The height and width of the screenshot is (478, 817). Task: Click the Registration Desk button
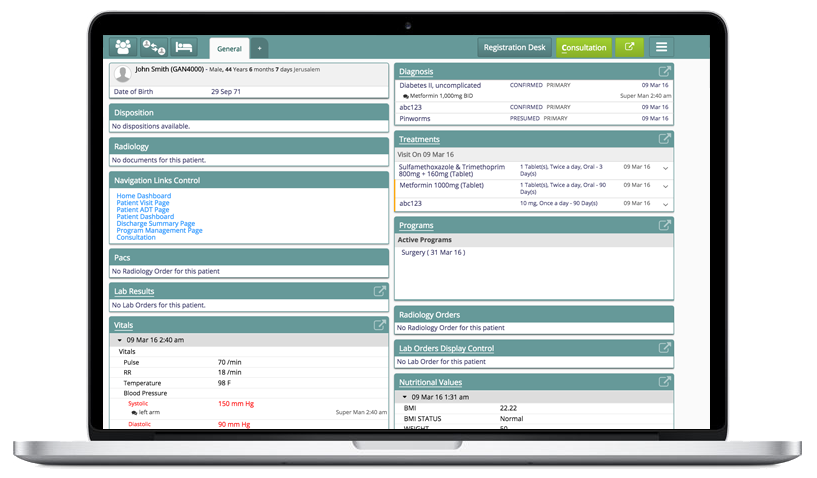pos(514,47)
